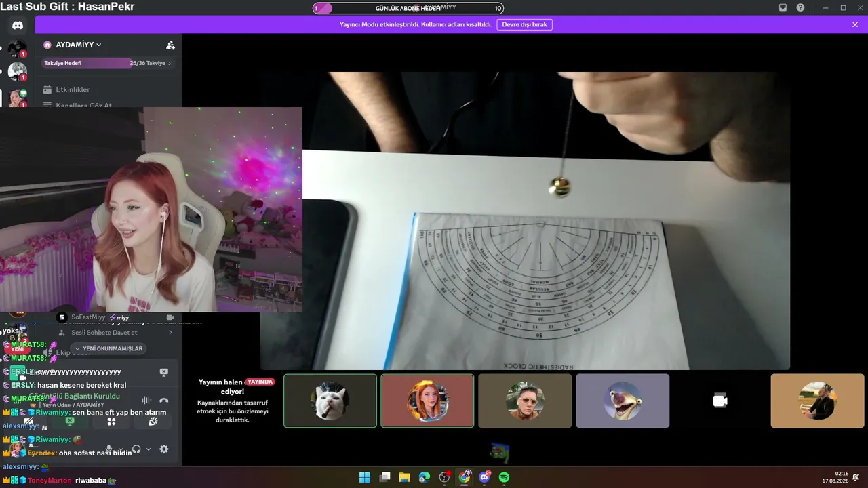Open Spotify from the taskbar
This screenshot has height=488, width=868.
point(505,477)
